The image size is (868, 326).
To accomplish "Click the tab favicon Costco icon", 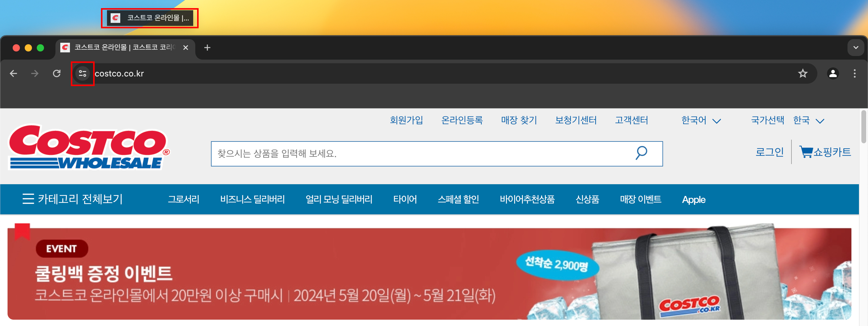I will point(65,48).
